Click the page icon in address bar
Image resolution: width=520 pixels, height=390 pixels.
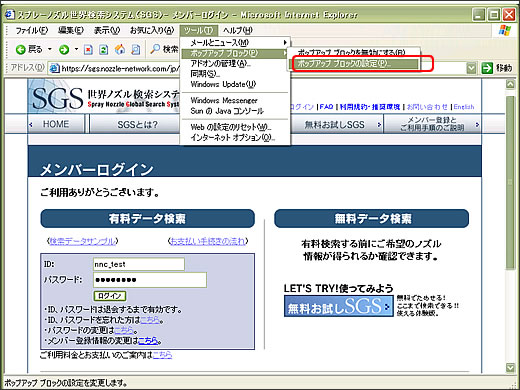54,68
